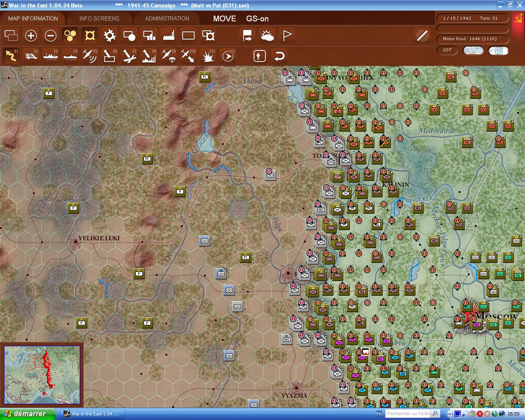
Task: Click the minimap overview thumbnail
Action: click(42, 374)
